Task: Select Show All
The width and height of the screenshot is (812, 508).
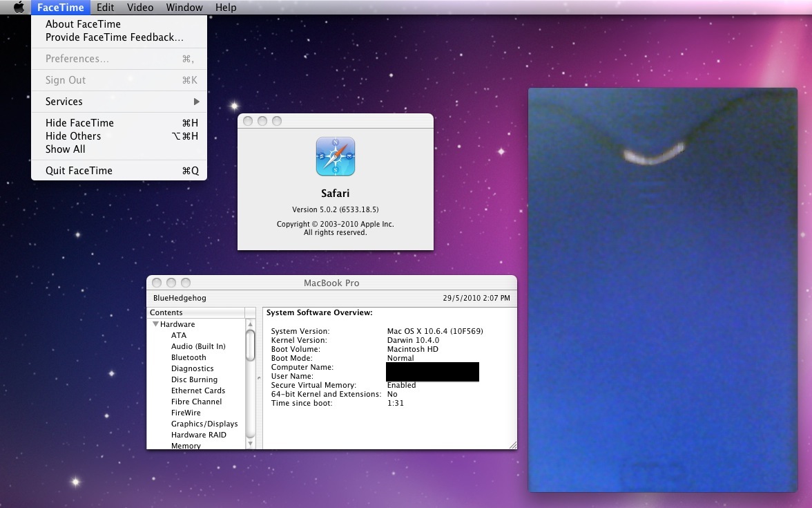Action: 119,149
